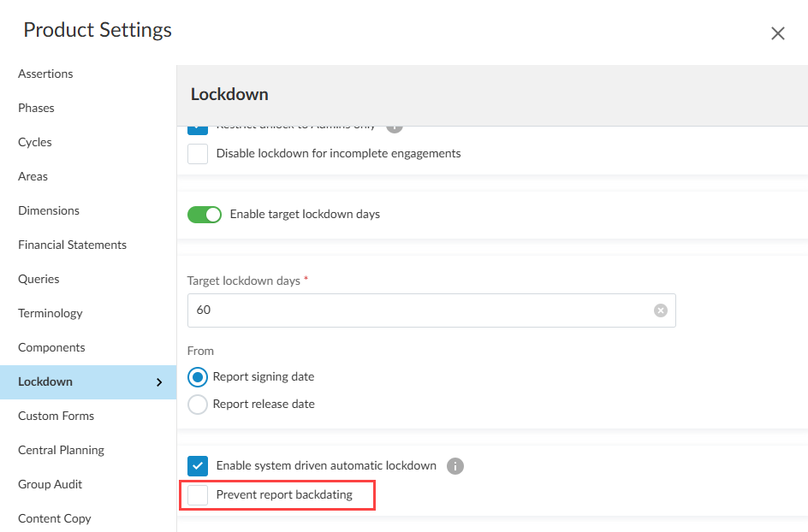Check the Prevent report backdating checkbox
Viewport: 808px width, 532px height.
point(197,494)
